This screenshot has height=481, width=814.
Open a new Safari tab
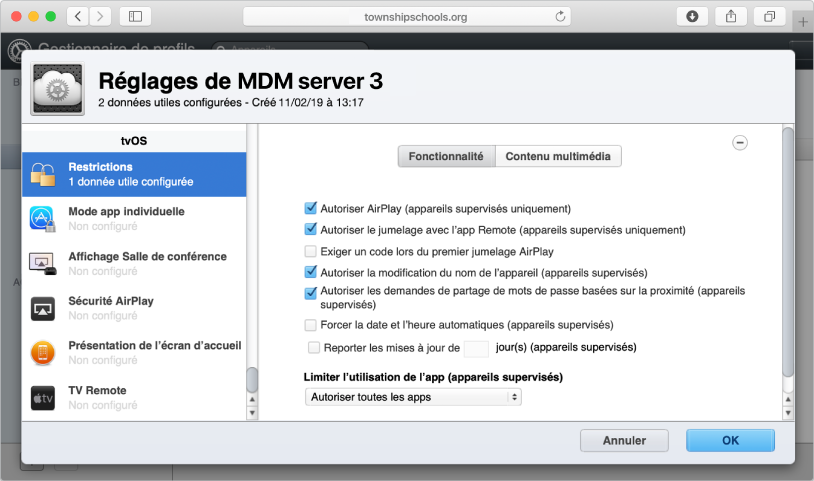803,22
